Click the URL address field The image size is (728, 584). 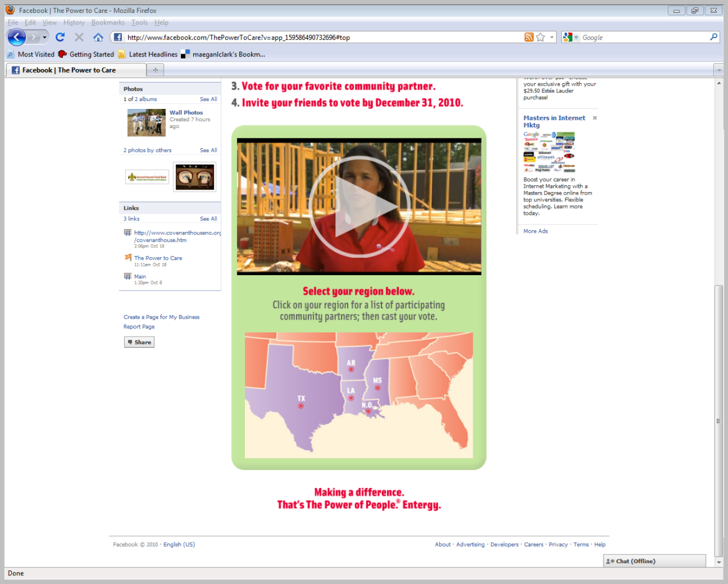322,38
